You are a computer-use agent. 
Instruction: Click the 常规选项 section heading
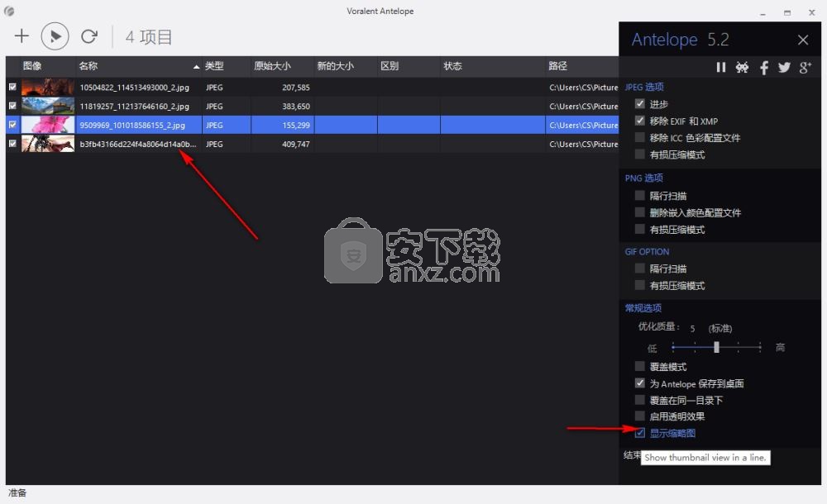[x=643, y=308]
